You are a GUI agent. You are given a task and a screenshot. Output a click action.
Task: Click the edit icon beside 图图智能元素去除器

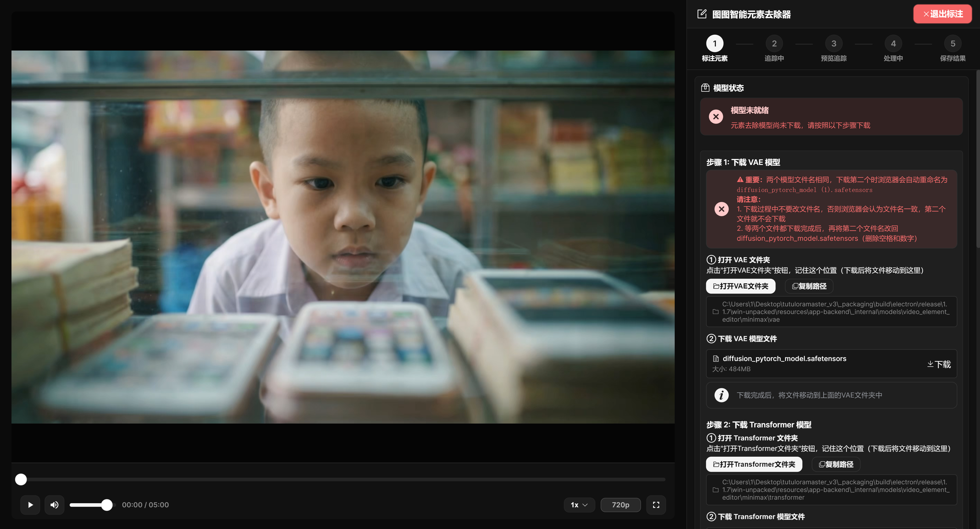click(x=702, y=14)
